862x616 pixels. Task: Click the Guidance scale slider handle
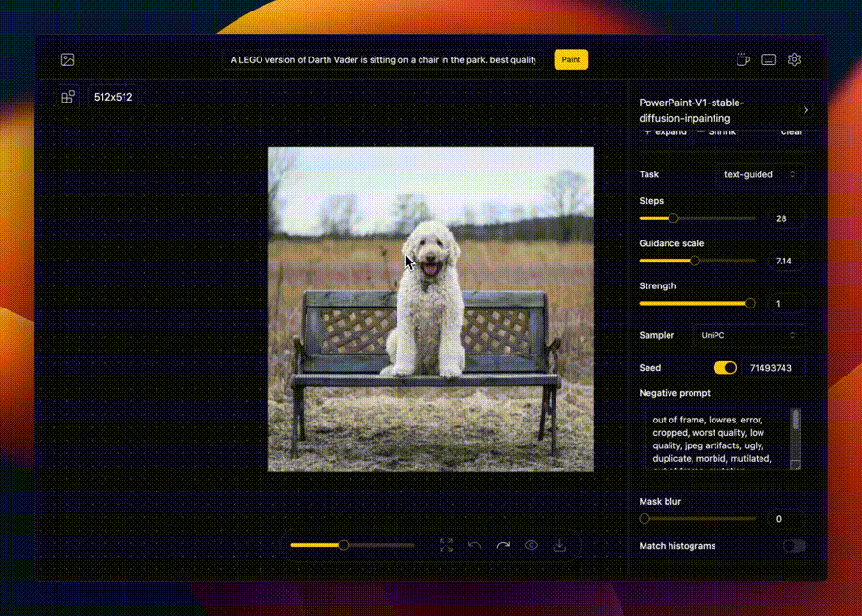pos(694,261)
